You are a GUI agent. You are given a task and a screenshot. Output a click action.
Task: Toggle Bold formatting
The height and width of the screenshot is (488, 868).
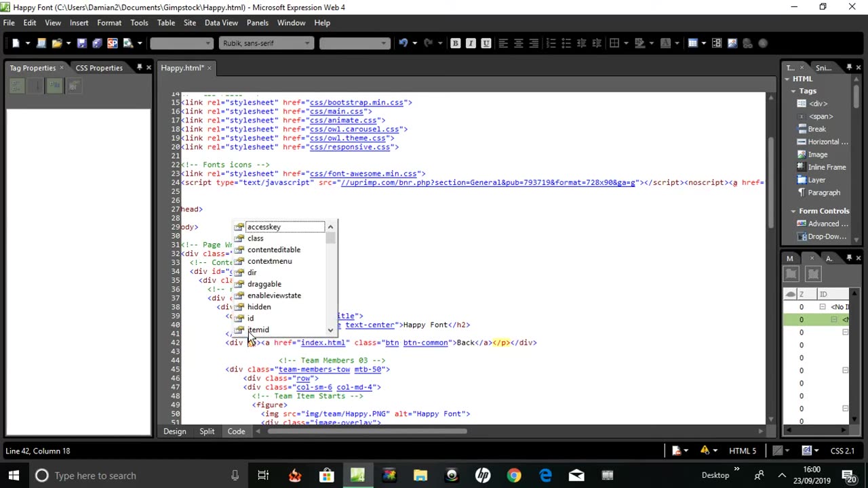click(455, 43)
